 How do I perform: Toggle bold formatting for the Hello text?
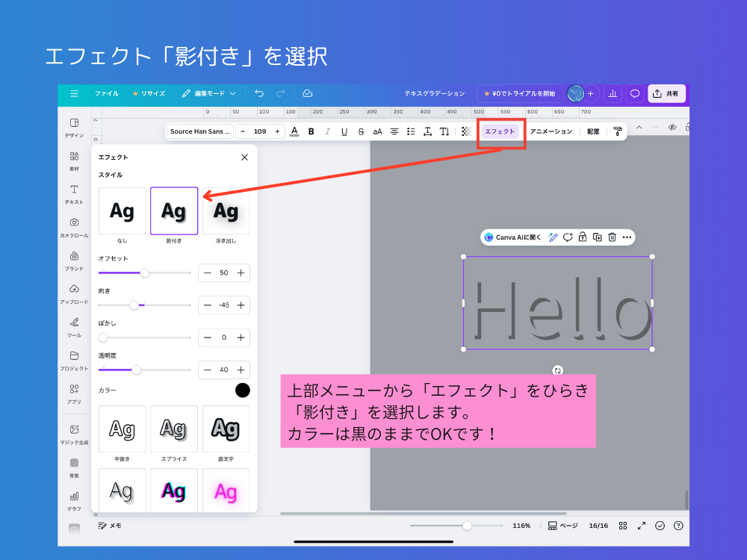(311, 131)
